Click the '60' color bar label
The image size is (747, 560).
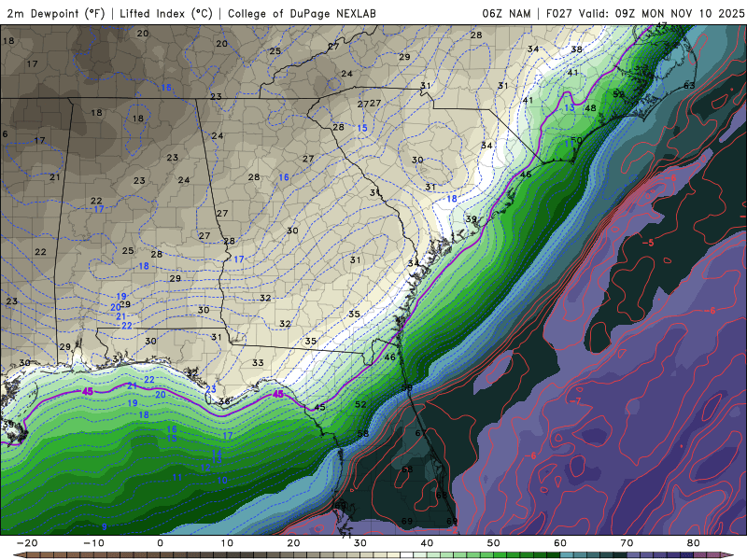pyautogui.click(x=560, y=543)
